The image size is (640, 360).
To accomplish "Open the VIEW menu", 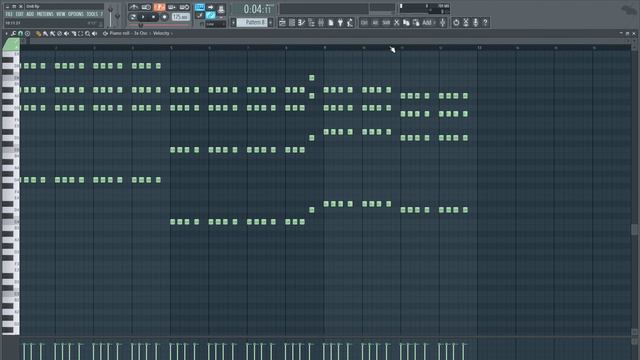I will point(60,14).
